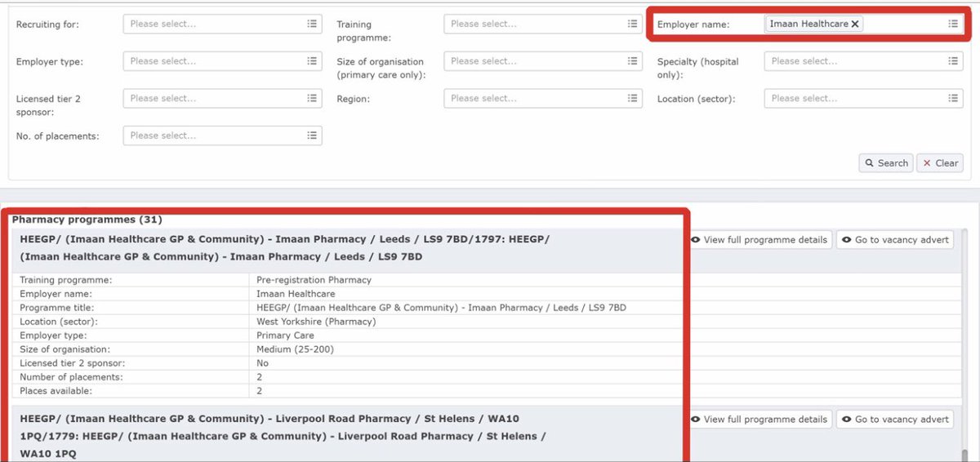Go to vacancy advert for Leeds LS9 7BD
This screenshot has width=980, height=462.
point(895,240)
